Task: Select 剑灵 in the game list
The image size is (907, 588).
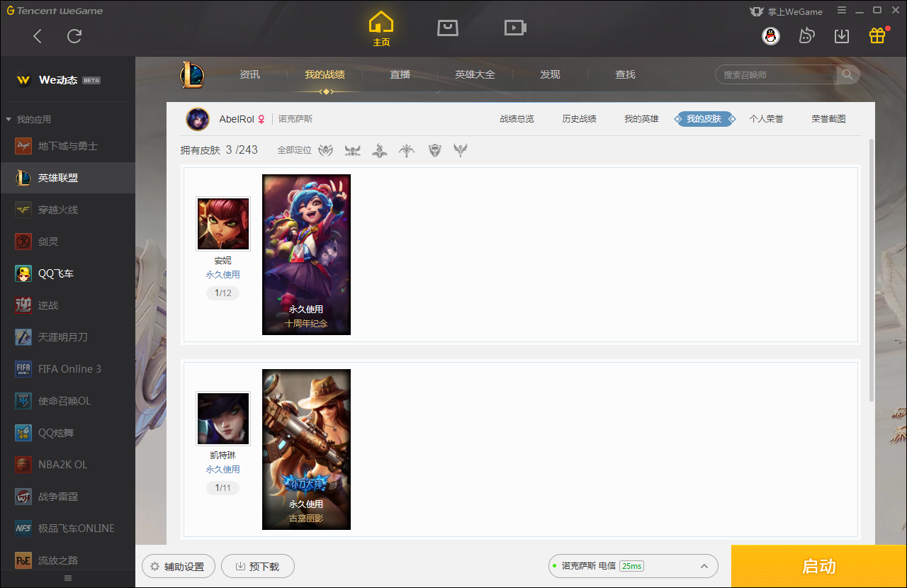Action: [x=67, y=242]
